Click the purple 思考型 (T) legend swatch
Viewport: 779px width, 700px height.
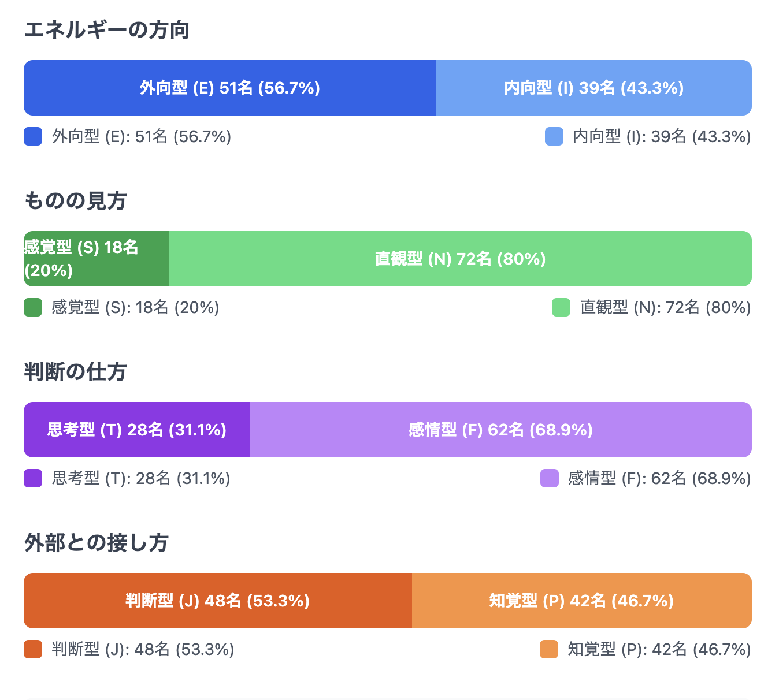tap(33, 478)
